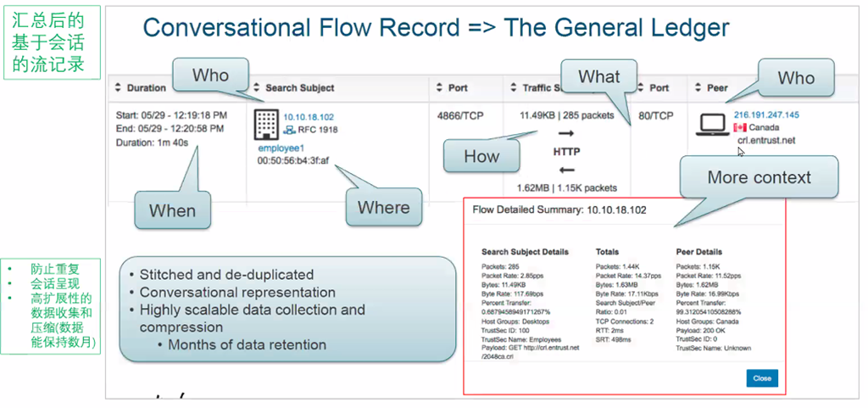Click the '80/TCP' port cell
The image size is (868, 408).
(655, 116)
